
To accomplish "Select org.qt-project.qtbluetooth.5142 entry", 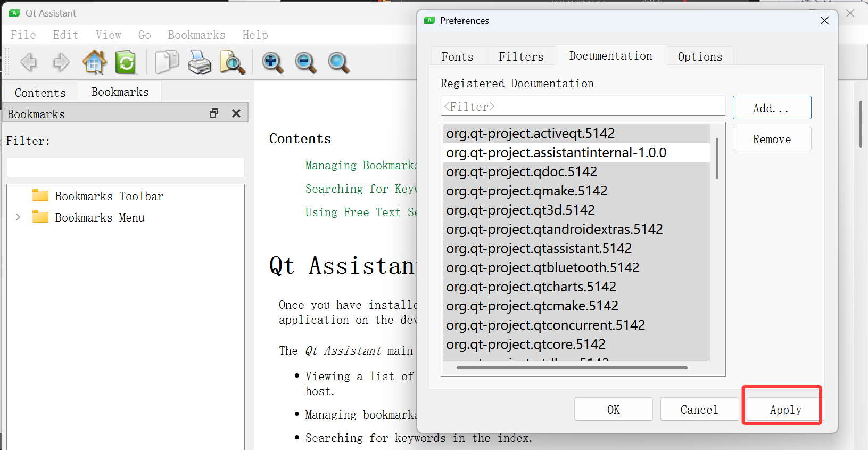I will (576, 267).
